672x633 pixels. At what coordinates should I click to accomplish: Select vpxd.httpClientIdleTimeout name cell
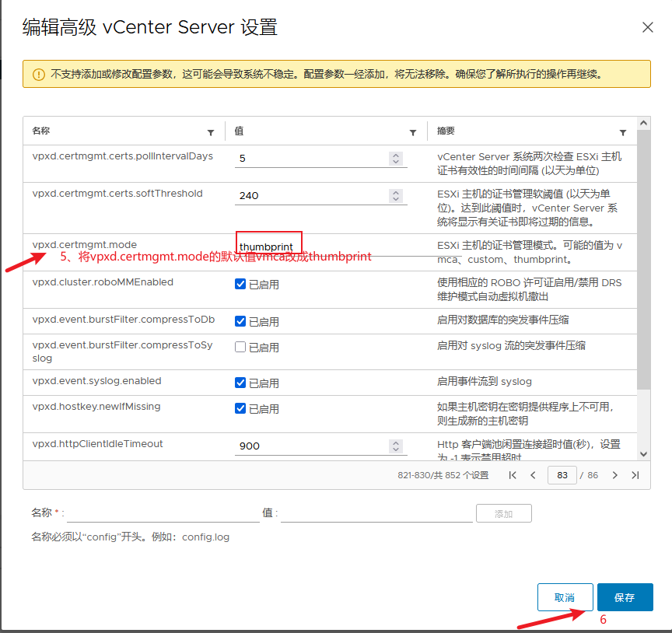click(98, 444)
